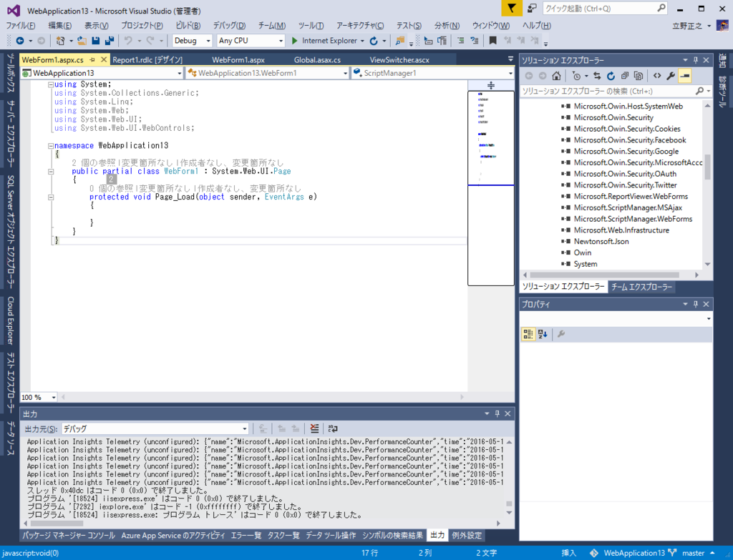This screenshot has height=560, width=733.
Task: Click the Show All Files icon
Action: pos(638,76)
